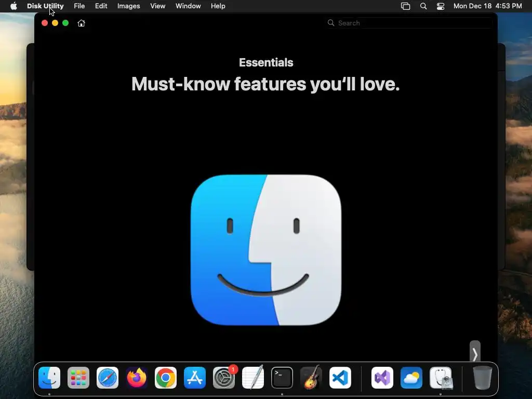
Task: Minimize the window with the yellow button
Action: click(55, 23)
